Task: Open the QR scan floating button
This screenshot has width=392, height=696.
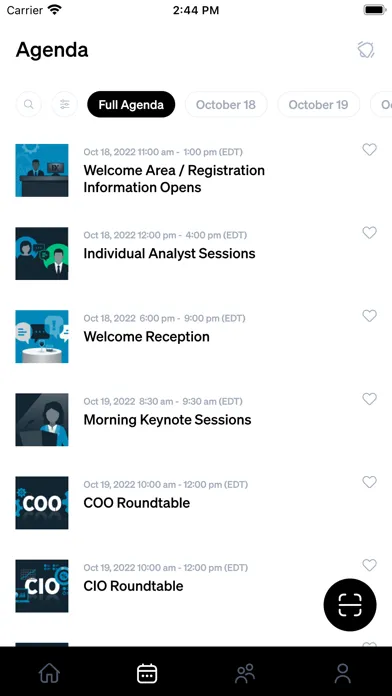Action: pyautogui.click(x=350, y=605)
